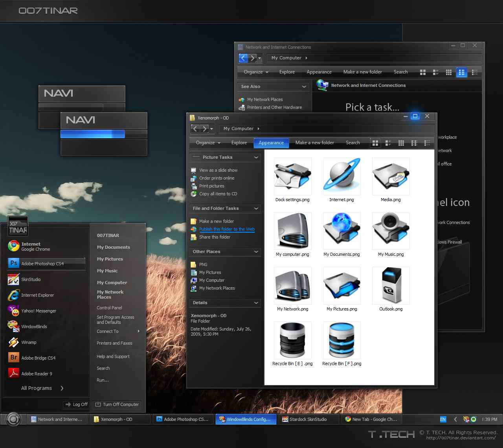Viewport: 503px width, 448px height.
Task: Launch Adobe Bridge CS4 from start menu
Action: click(32, 358)
